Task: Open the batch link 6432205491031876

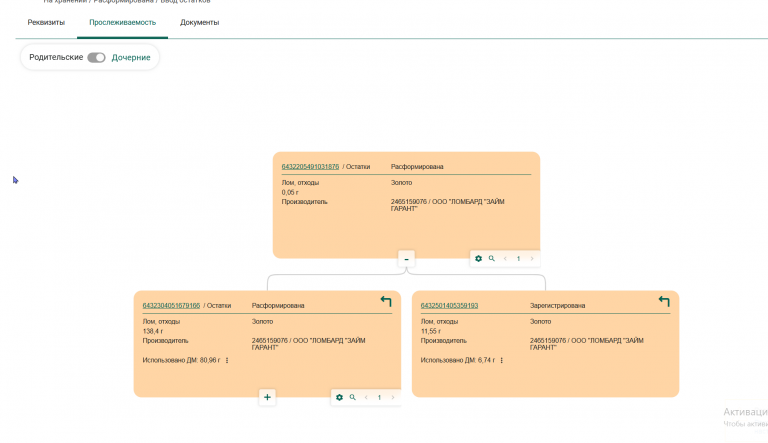Action: pos(310,167)
